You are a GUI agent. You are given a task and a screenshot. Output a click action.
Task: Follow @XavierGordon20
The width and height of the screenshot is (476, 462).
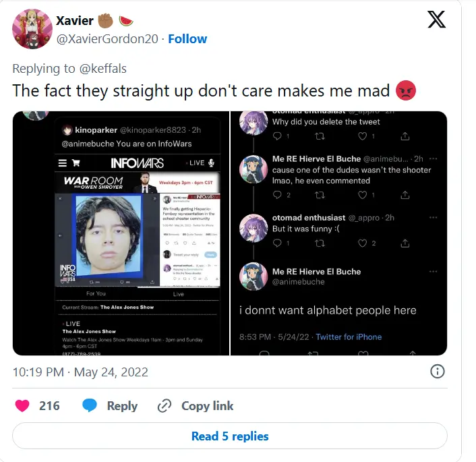[187, 39]
